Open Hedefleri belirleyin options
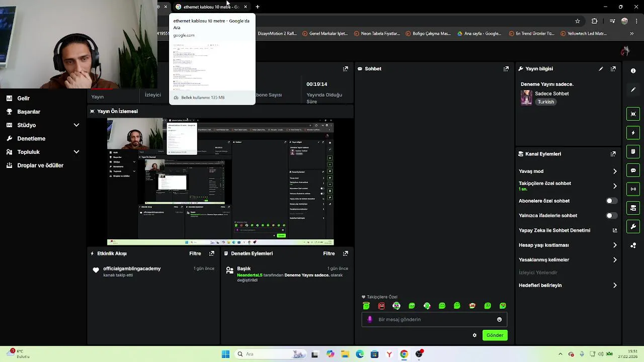Image resolution: width=644 pixels, height=362 pixels. pos(568,286)
